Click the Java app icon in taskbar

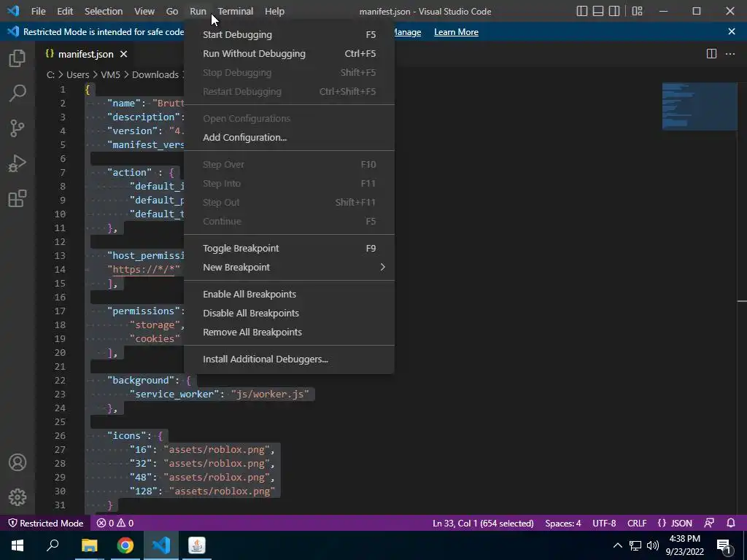[x=197, y=545]
